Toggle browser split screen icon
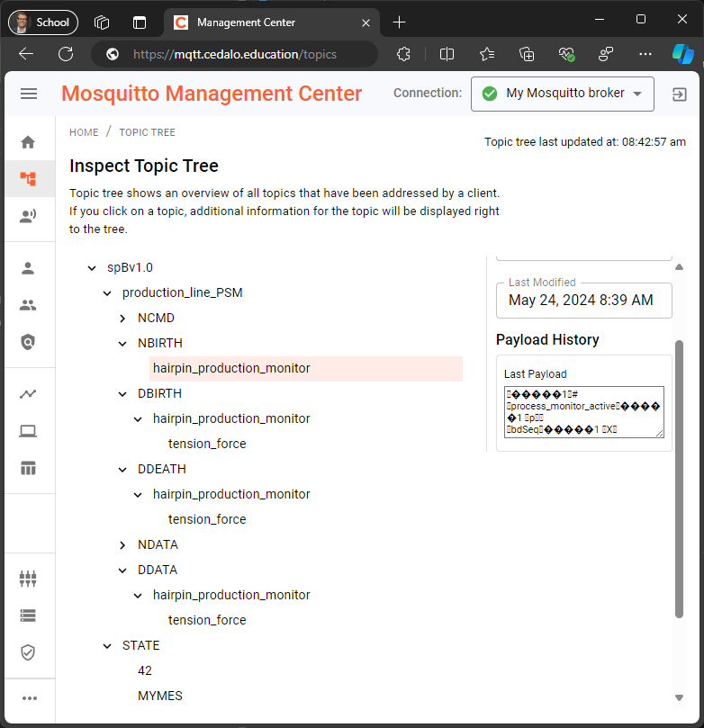The image size is (704, 728). 447,54
